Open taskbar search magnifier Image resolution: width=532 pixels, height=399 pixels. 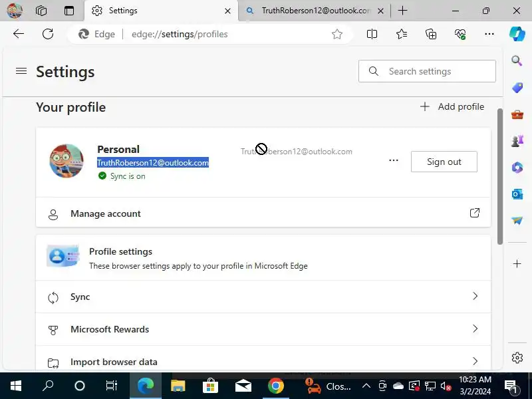pos(47,386)
